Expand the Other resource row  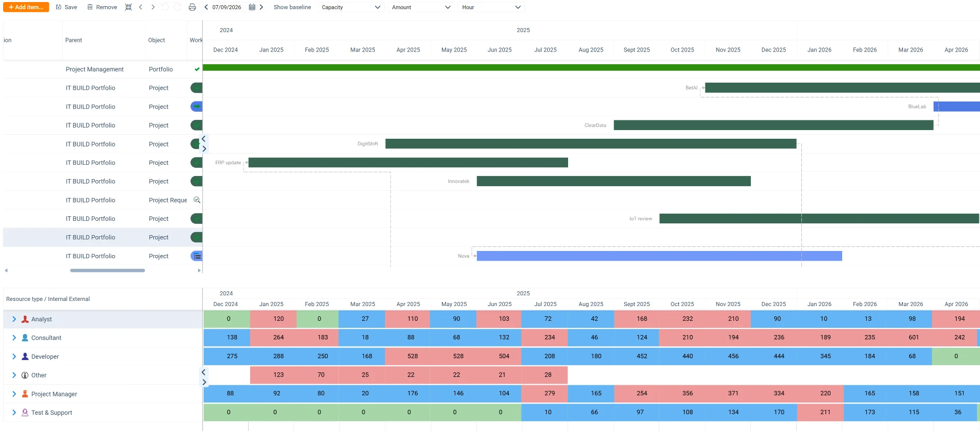(x=14, y=375)
